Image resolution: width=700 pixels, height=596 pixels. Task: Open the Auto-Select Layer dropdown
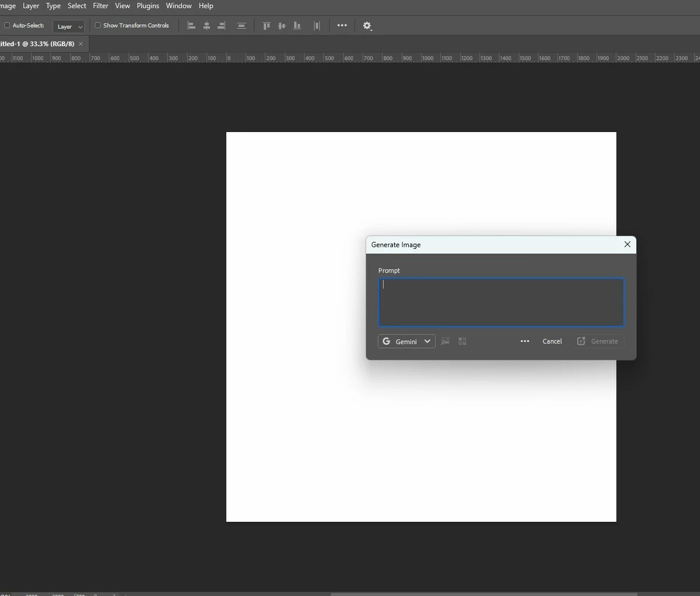pos(69,26)
